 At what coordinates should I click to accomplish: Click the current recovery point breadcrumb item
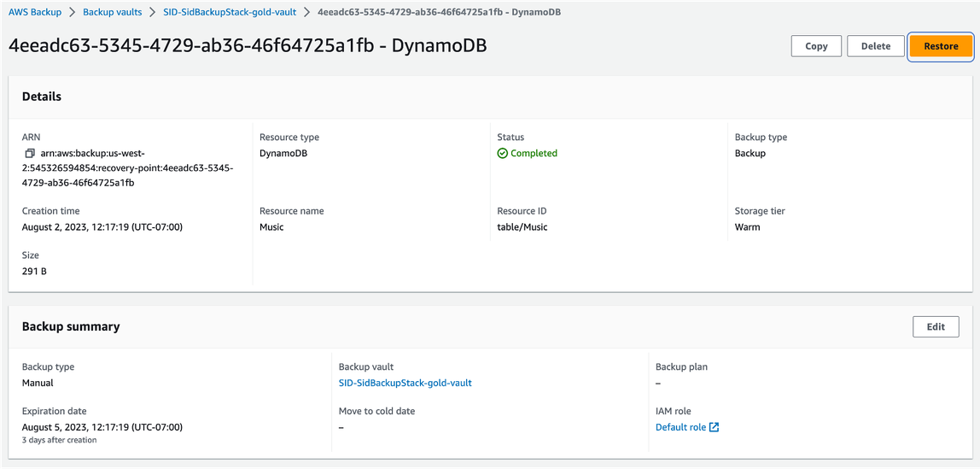(x=440, y=12)
